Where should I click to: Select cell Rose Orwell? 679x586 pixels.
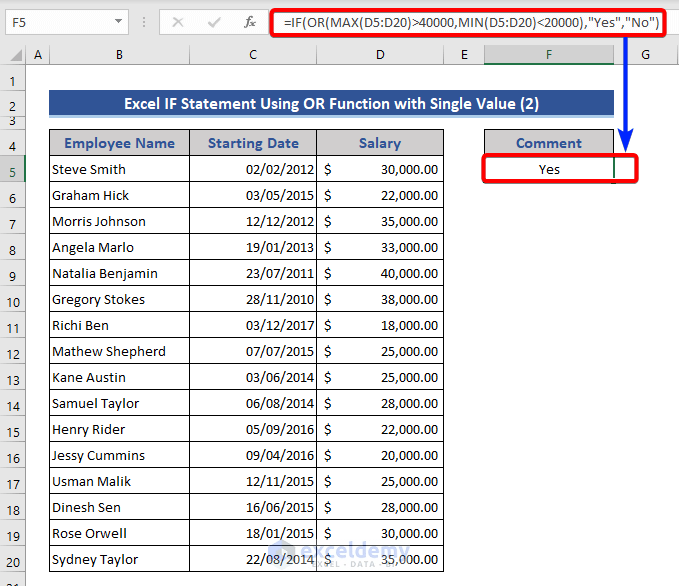pyautogui.click(x=120, y=533)
